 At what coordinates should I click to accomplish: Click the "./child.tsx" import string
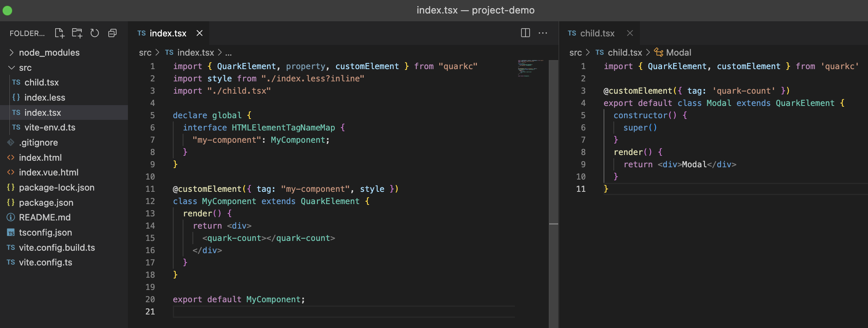[x=239, y=91]
